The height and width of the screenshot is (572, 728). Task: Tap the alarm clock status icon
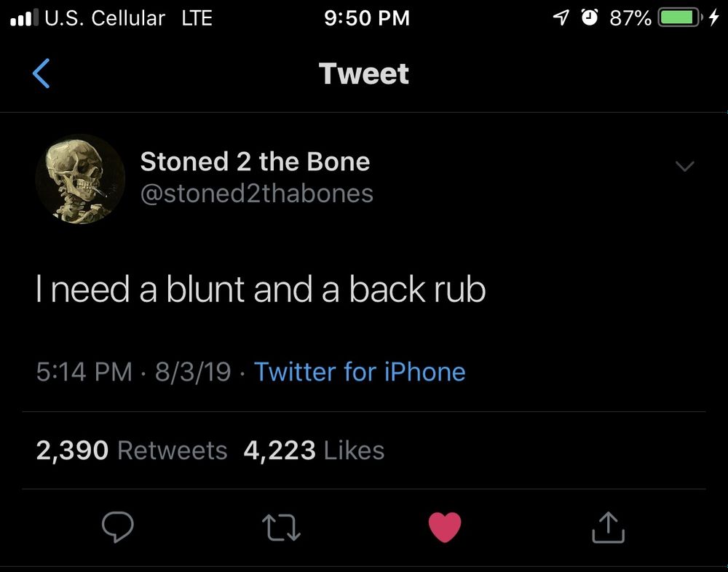590,17
